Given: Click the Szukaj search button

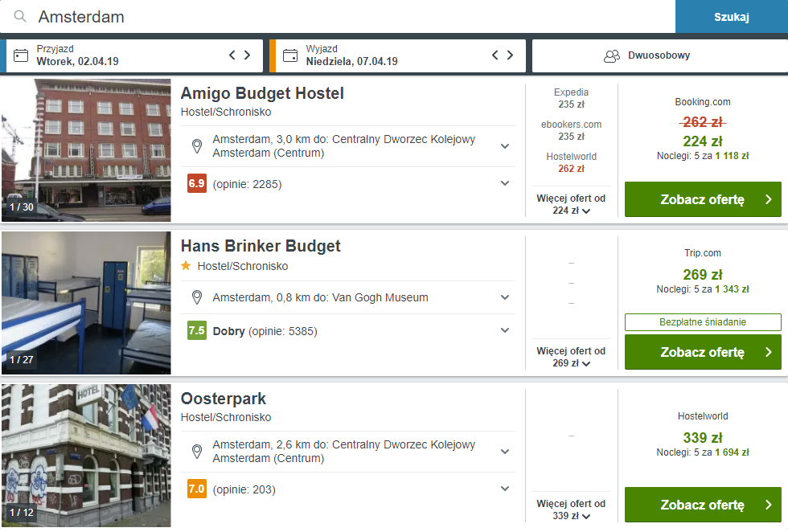Looking at the screenshot, I should (731, 17).
